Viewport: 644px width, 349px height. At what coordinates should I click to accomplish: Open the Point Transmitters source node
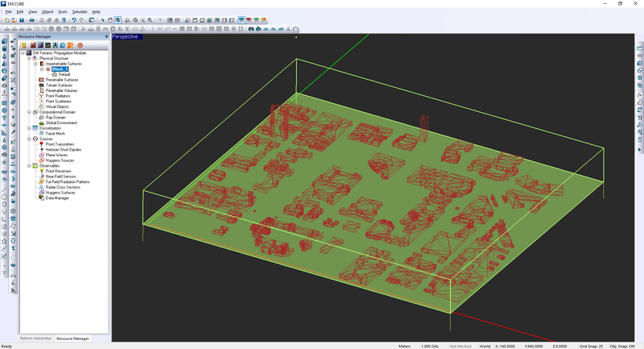point(60,143)
